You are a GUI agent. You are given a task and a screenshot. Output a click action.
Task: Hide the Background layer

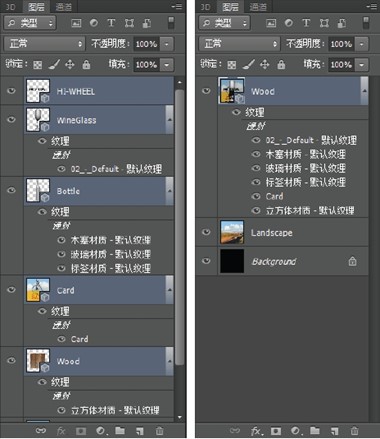(x=206, y=260)
